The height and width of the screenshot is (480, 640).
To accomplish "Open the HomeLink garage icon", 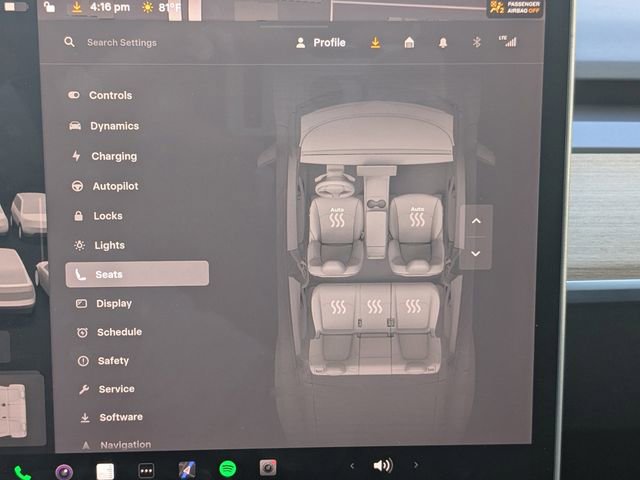I will coord(409,42).
